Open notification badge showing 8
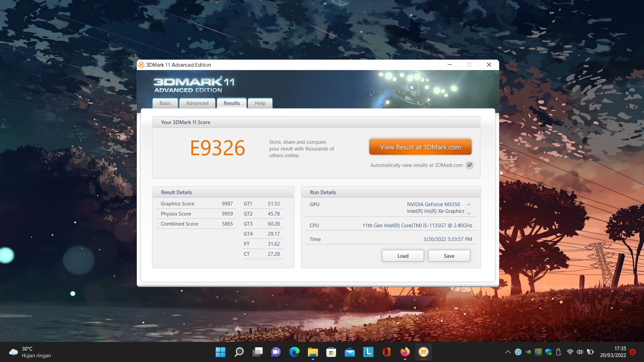The height and width of the screenshot is (362, 644). coord(633,352)
